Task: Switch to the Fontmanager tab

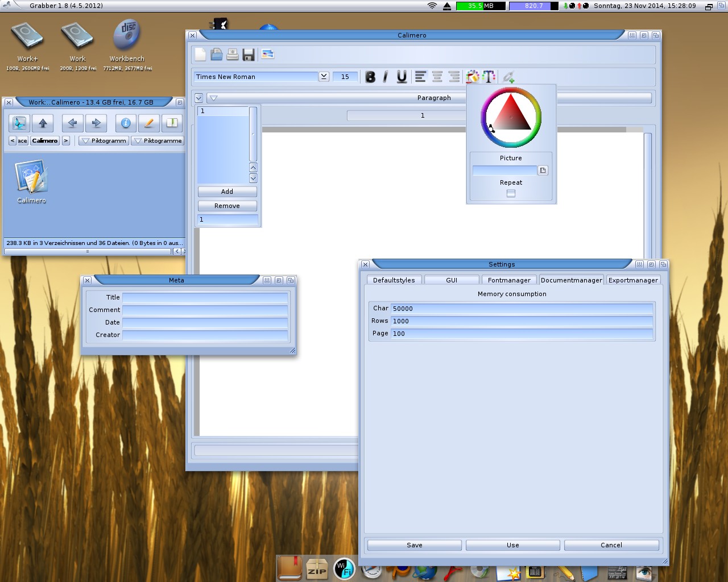Action: coord(509,280)
